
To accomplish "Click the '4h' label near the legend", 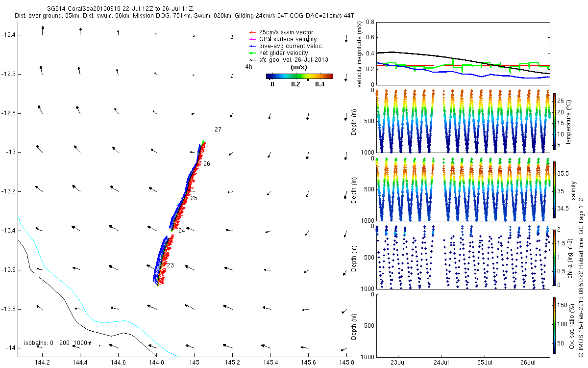I will (248, 66).
